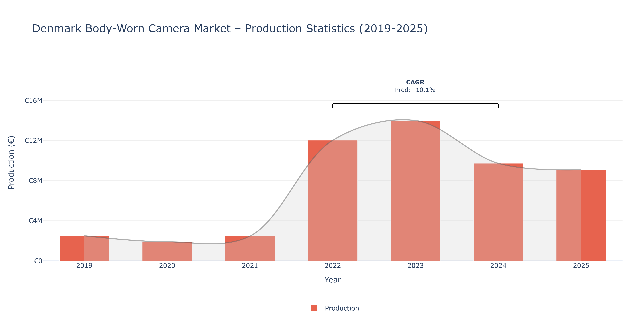644x322 pixels.
Task: Click the €16M y-axis tick label
Action: pos(33,100)
